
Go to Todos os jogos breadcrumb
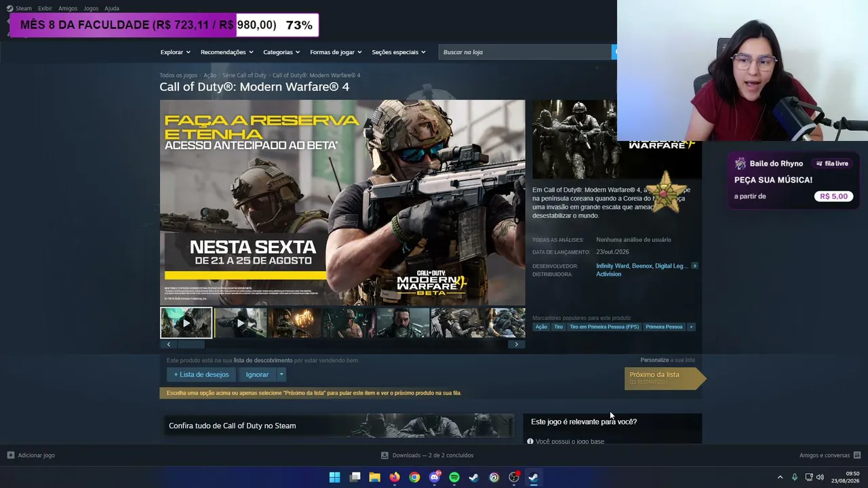(x=178, y=75)
